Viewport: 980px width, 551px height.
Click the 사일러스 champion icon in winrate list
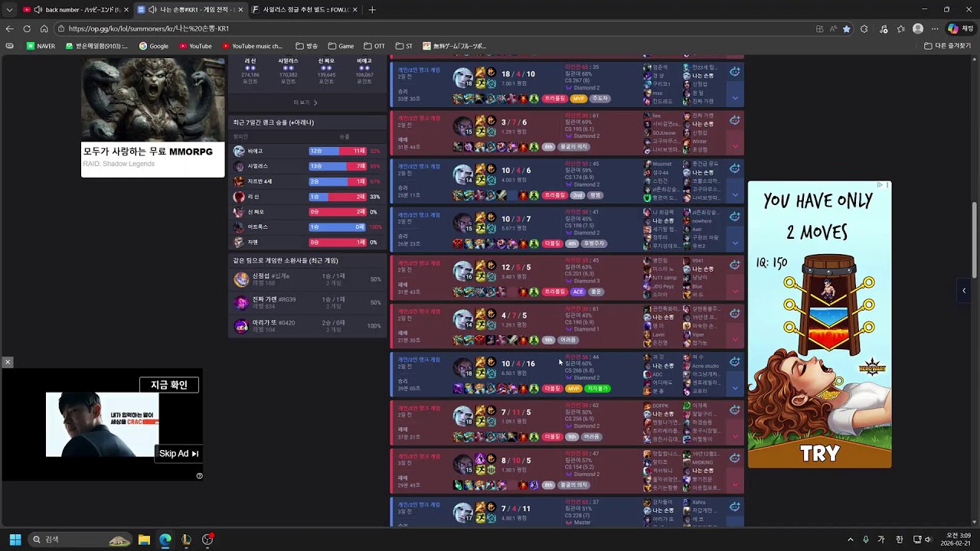(x=239, y=166)
